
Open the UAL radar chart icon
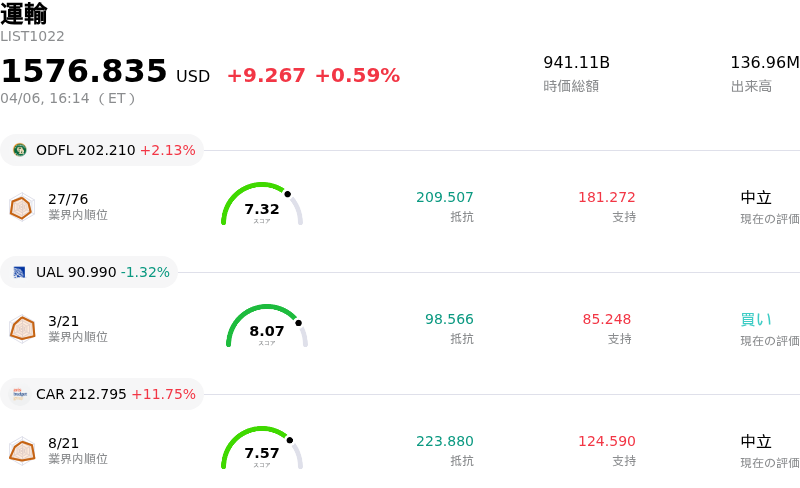22,329
